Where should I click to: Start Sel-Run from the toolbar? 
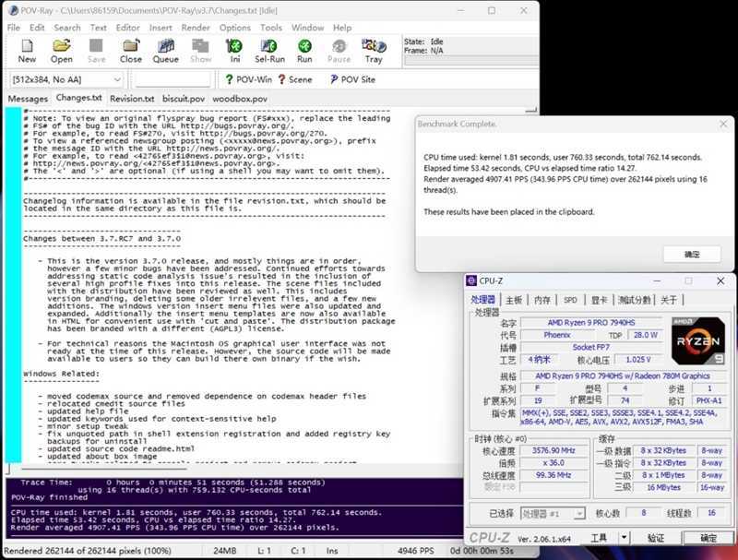point(269,51)
